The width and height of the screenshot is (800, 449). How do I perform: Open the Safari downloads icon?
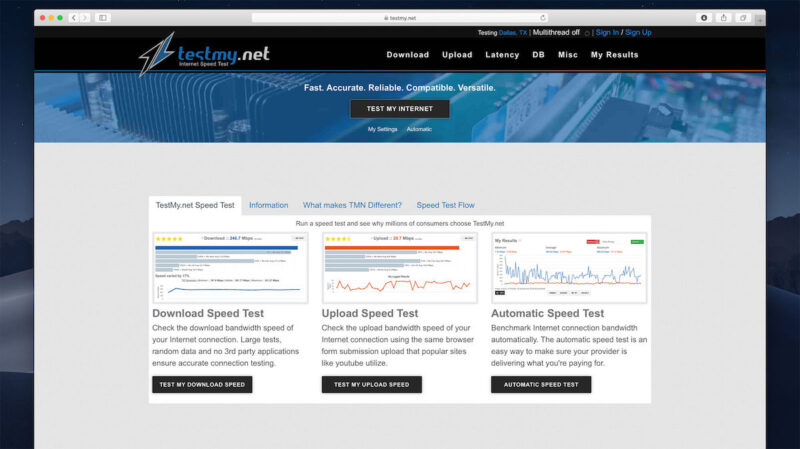point(704,18)
